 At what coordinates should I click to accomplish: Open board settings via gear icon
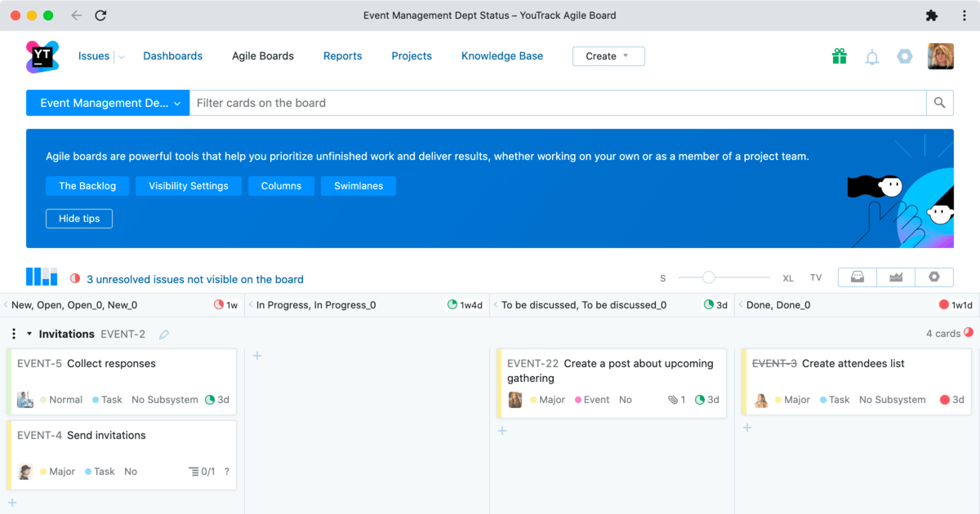tap(933, 277)
